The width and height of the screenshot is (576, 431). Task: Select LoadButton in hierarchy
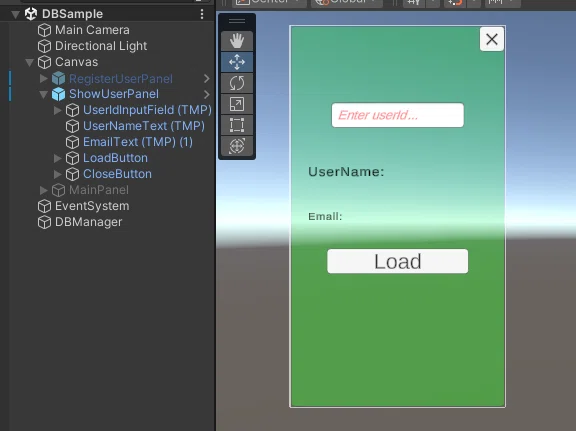click(x=115, y=158)
